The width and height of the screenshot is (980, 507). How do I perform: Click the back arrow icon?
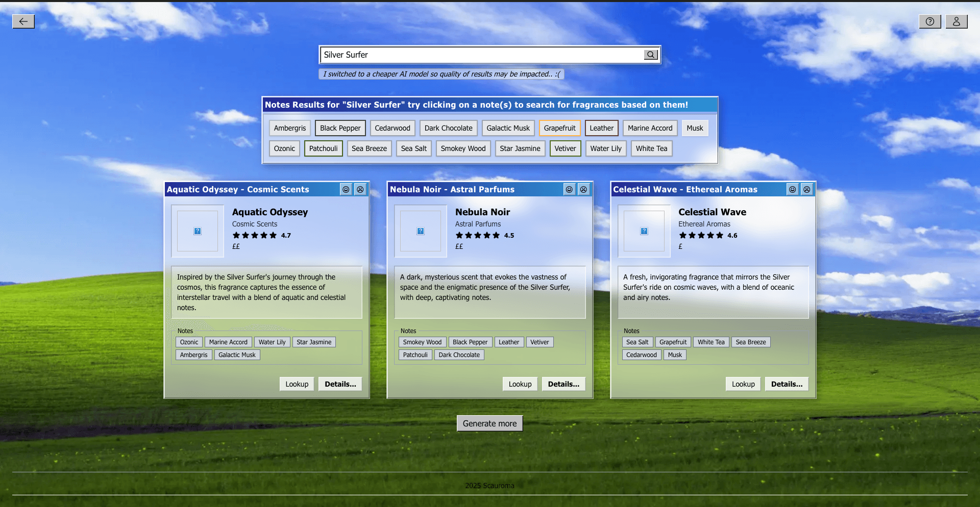[x=23, y=21]
